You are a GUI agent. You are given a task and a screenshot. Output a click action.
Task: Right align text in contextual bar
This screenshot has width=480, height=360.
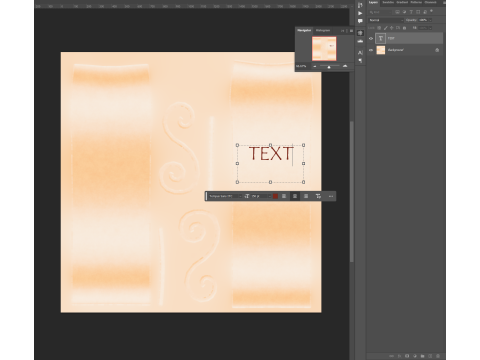pyautogui.click(x=306, y=196)
